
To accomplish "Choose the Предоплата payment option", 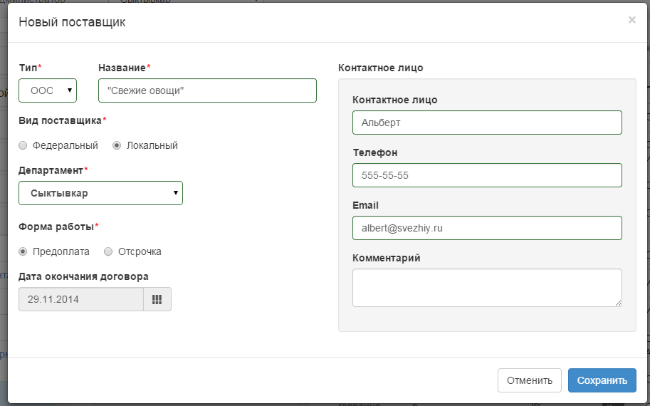I will click(23, 252).
